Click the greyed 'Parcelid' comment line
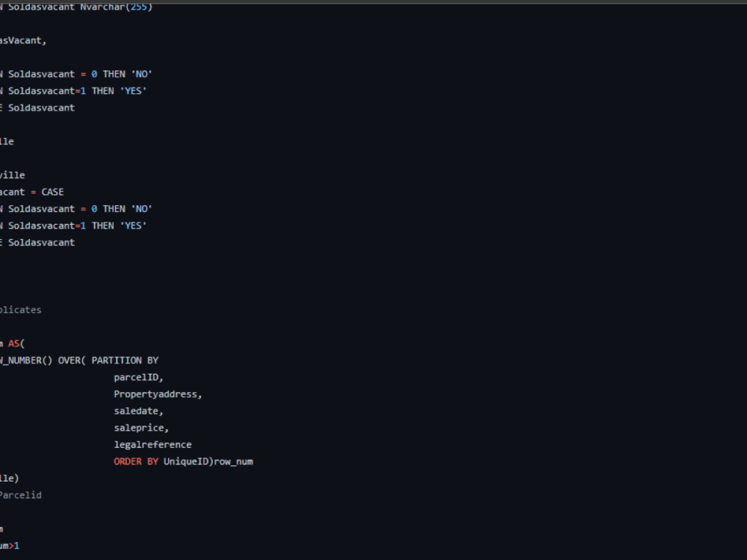This screenshot has width=747, height=560. click(20, 495)
